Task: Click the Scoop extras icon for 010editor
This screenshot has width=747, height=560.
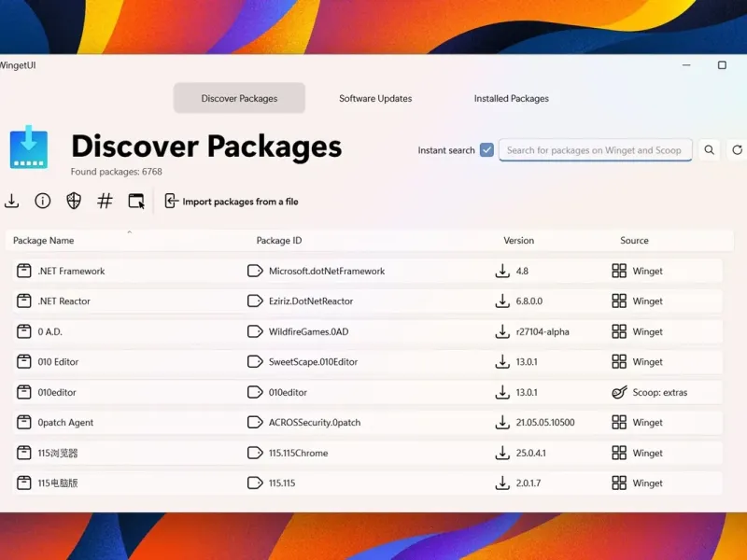Action: click(x=619, y=392)
